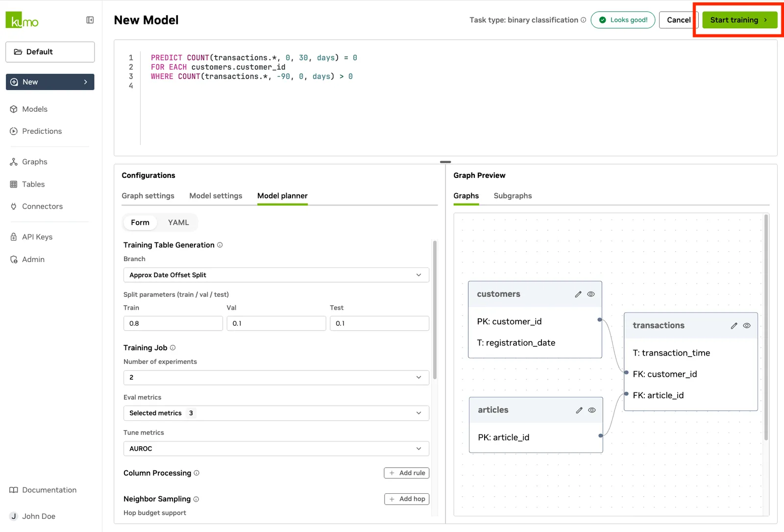Click the Cancel button
This screenshot has height=532, width=784.
(678, 20)
